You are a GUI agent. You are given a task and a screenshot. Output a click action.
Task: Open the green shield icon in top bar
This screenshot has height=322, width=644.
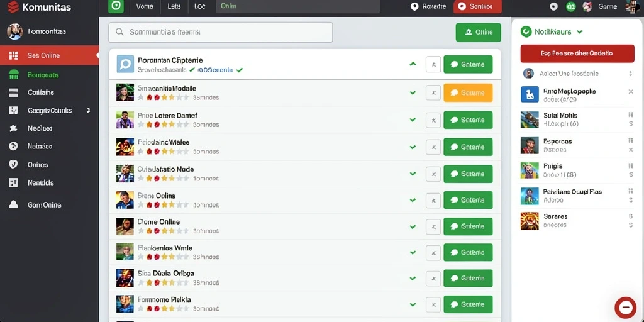[x=116, y=6]
